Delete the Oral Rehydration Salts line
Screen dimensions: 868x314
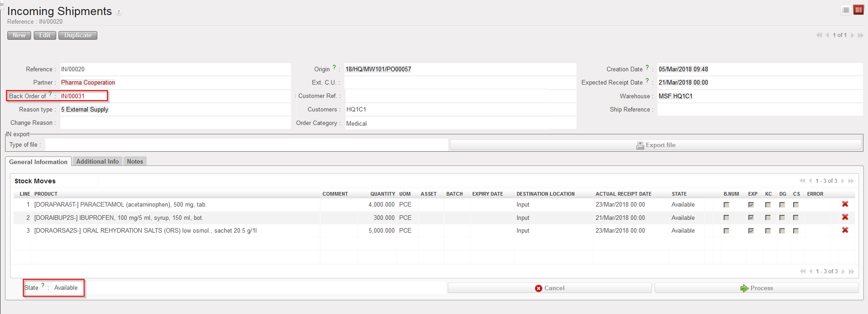(x=845, y=230)
